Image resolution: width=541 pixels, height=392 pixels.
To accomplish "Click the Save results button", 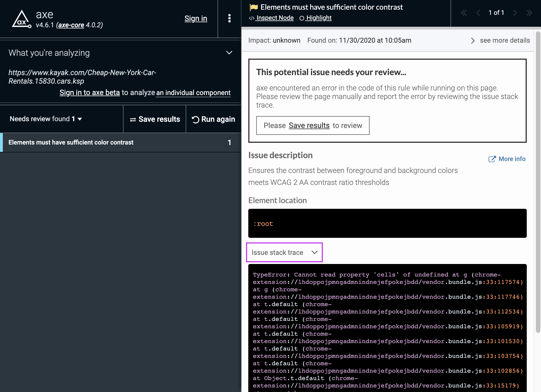I will 155,119.
